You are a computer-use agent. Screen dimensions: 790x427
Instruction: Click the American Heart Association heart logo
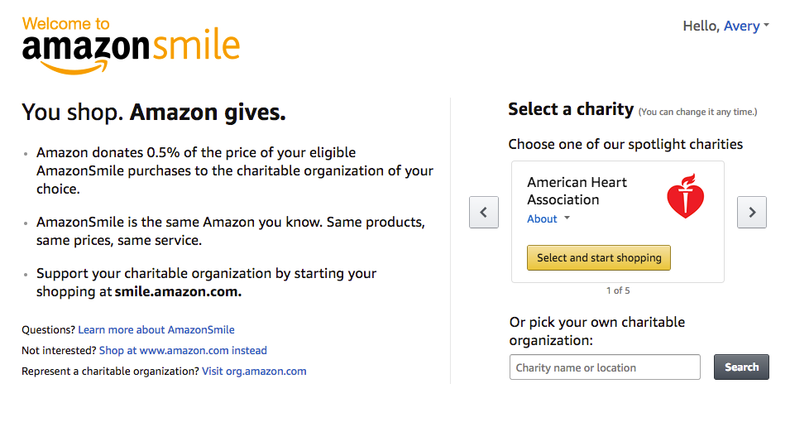686,195
